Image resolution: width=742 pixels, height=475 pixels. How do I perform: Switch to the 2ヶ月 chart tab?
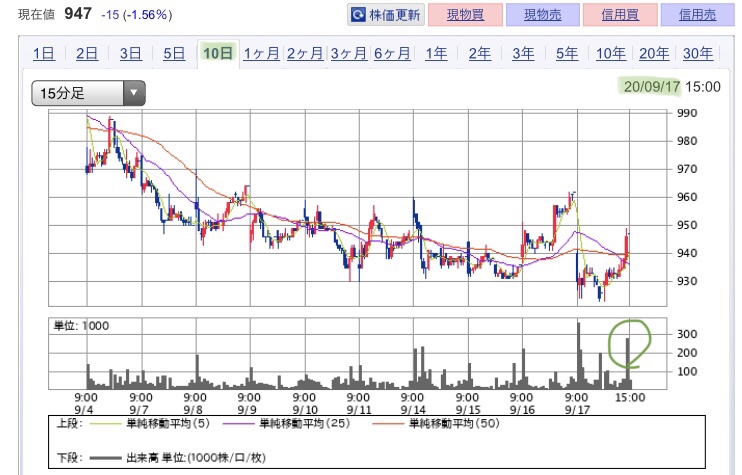(305, 53)
